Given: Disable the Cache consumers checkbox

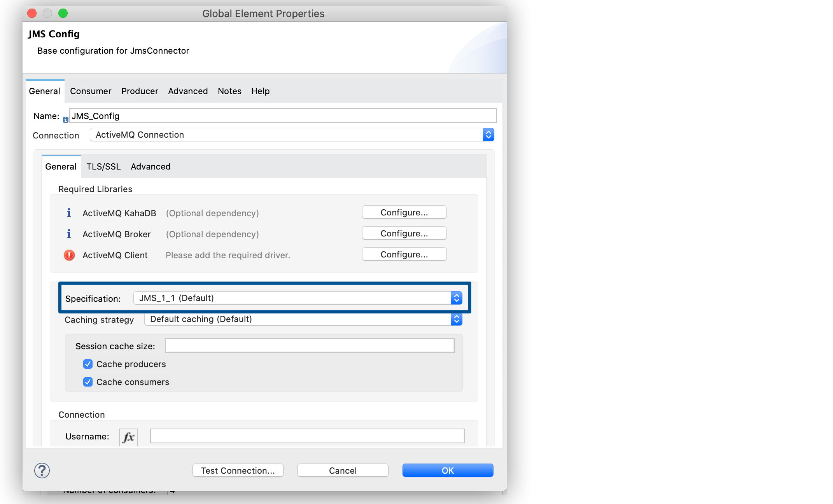Looking at the screenshot, I should pos(87,381).
